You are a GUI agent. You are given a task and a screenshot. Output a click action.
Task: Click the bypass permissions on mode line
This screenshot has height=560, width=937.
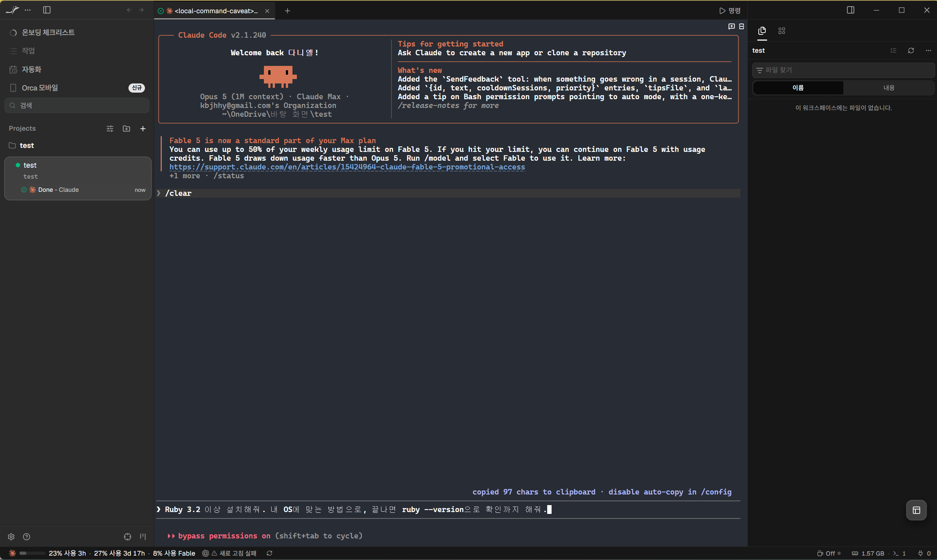point(265,536)
